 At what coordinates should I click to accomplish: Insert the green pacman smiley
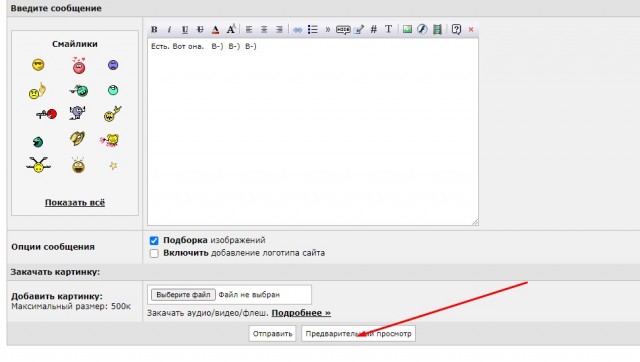click(x=38, y=142)
